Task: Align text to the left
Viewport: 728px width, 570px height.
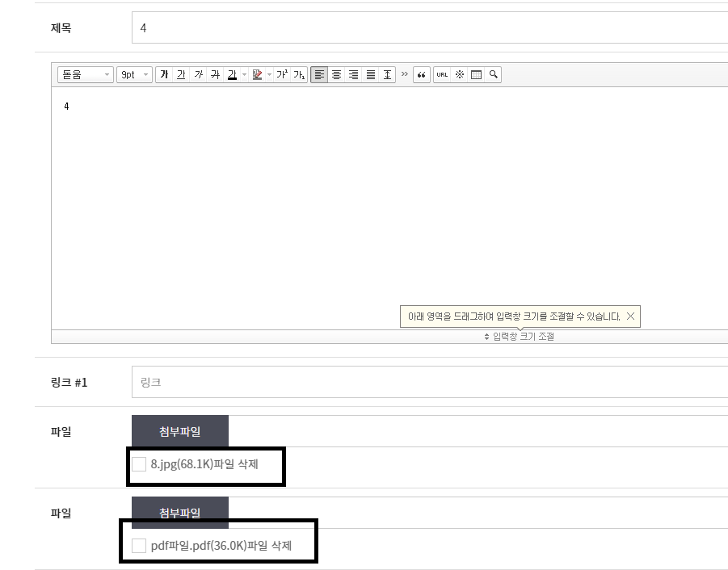Action: [319, 74]
